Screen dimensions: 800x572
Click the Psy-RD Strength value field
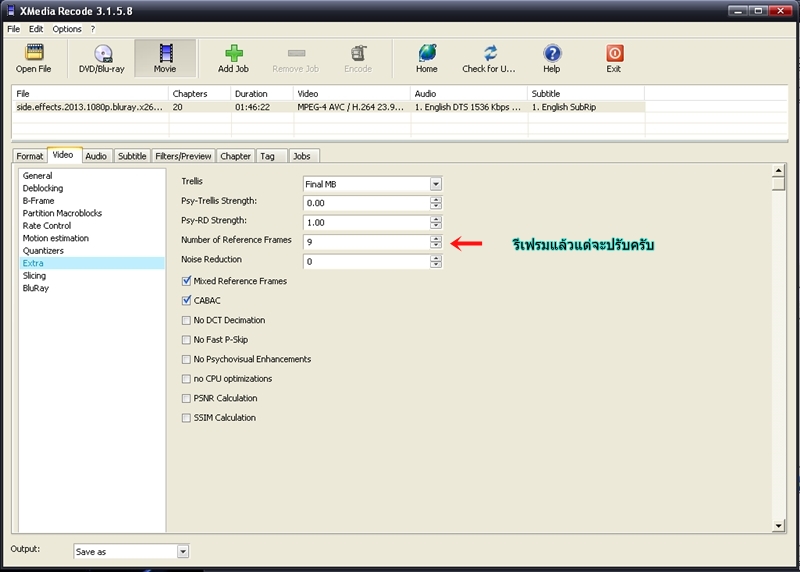pyautogui.click(x=367, y=222)
